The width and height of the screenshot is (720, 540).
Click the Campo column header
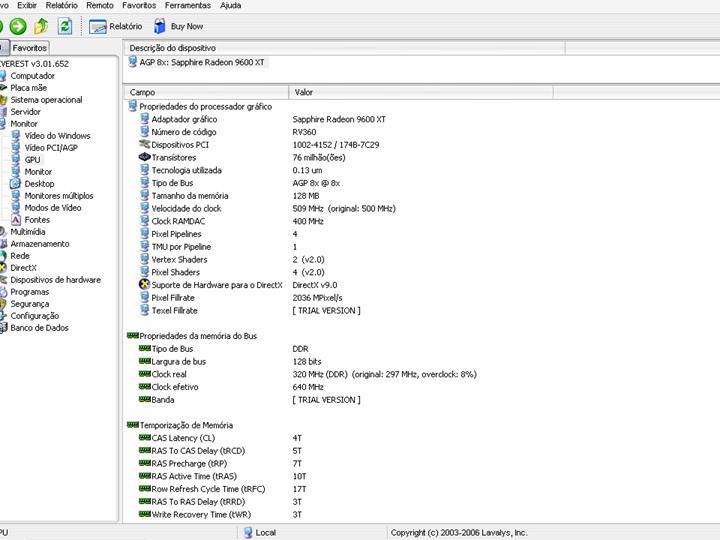point(206,92)
